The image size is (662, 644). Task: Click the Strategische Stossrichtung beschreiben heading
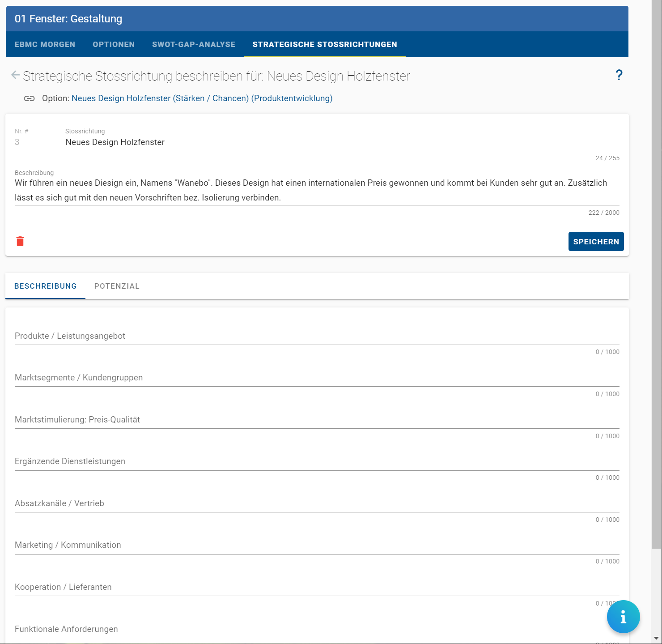click(x=216, y=76)
